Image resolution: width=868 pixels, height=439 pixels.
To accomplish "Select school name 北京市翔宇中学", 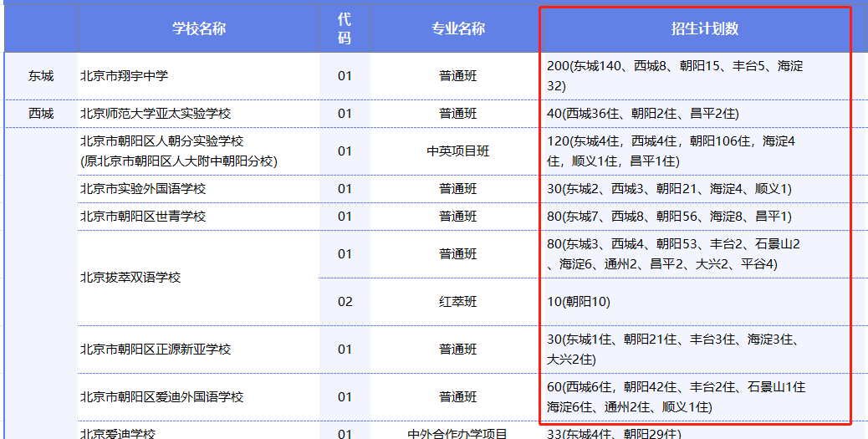I will click(124, 76).
